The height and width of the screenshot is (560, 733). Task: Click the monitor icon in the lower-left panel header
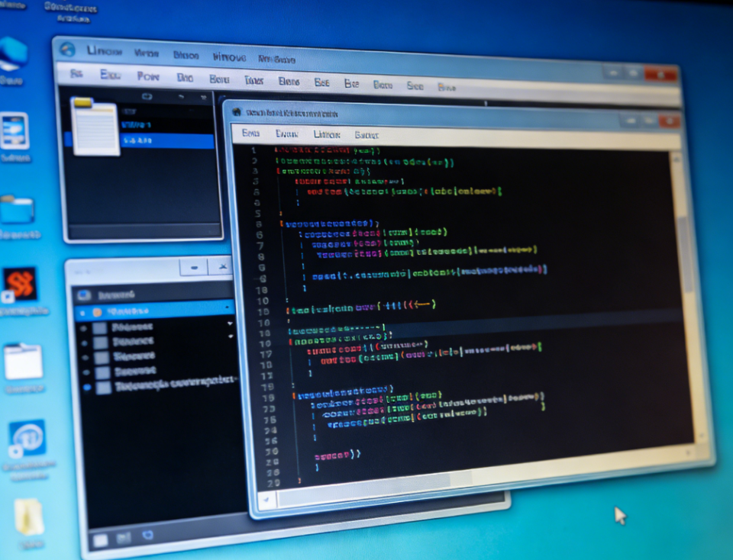tap(84, 295)
